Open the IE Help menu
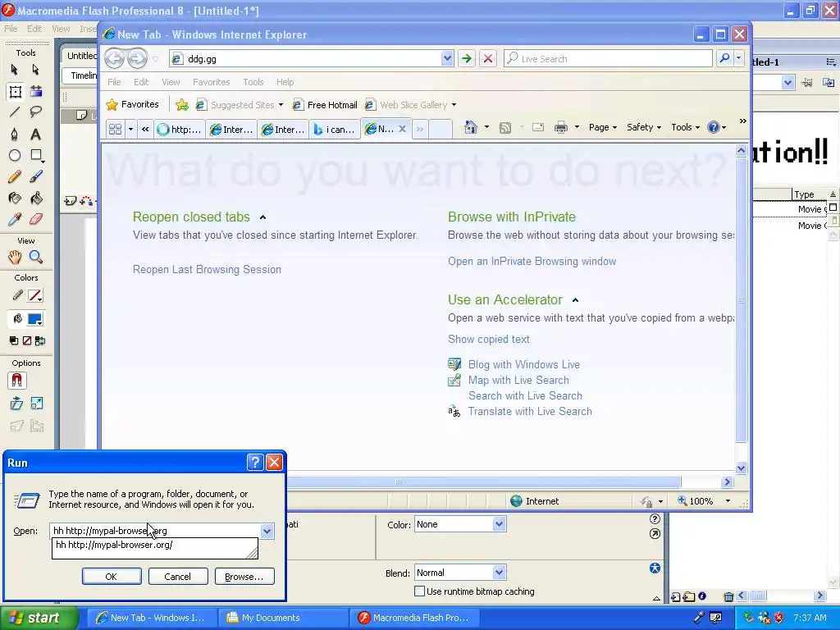Viewport: 840px width, 630px height. point(285,82)
